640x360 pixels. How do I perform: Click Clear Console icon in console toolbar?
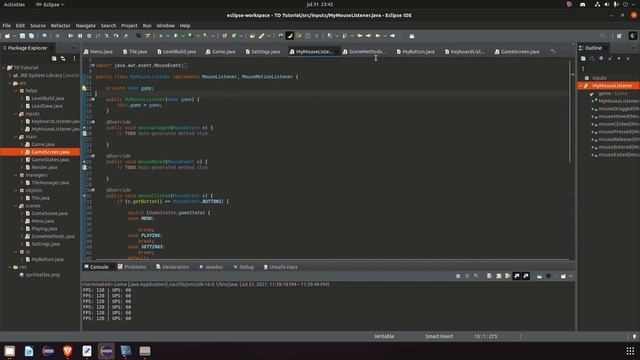[489, 276]
